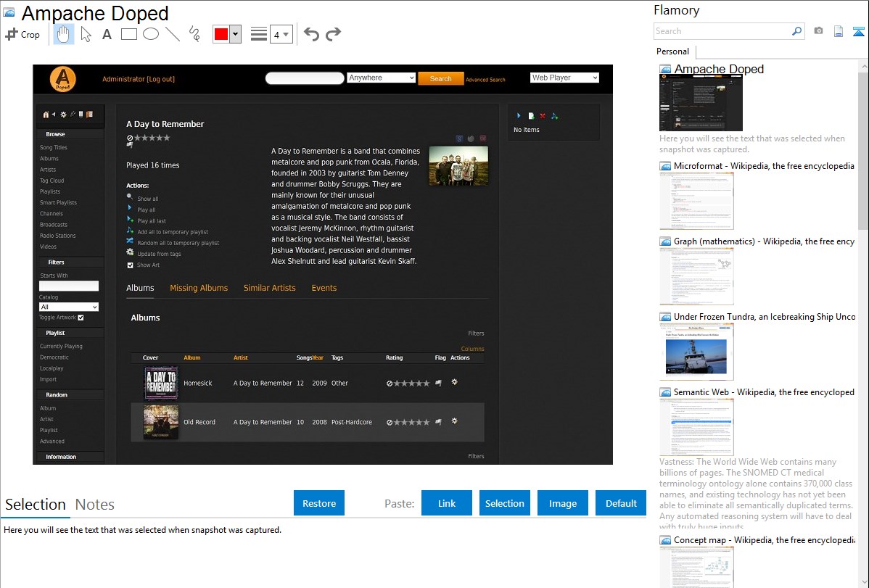The width and height of the screenshot is (869, 588).
Task: Click the line thickness icon
Action: click(x=259, y=34)
